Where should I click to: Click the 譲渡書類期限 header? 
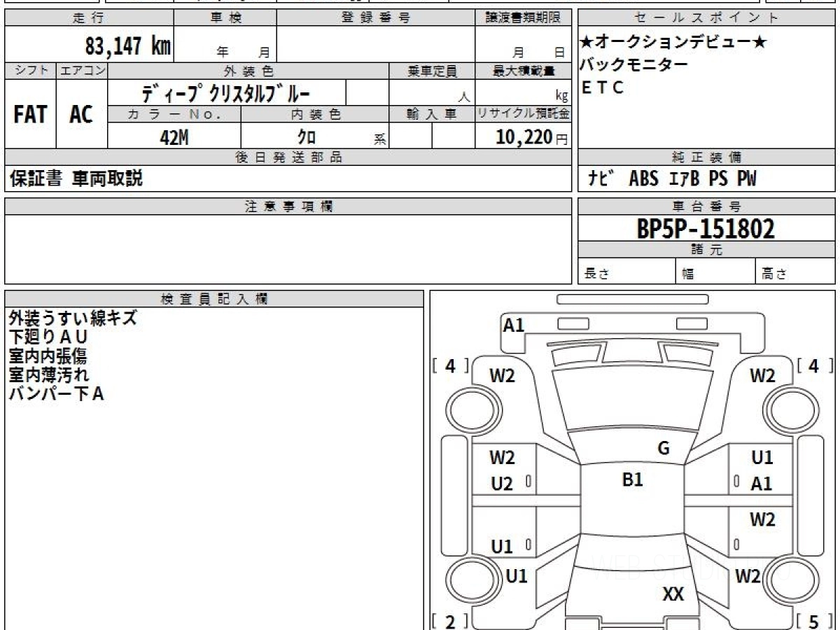[524, 17]
